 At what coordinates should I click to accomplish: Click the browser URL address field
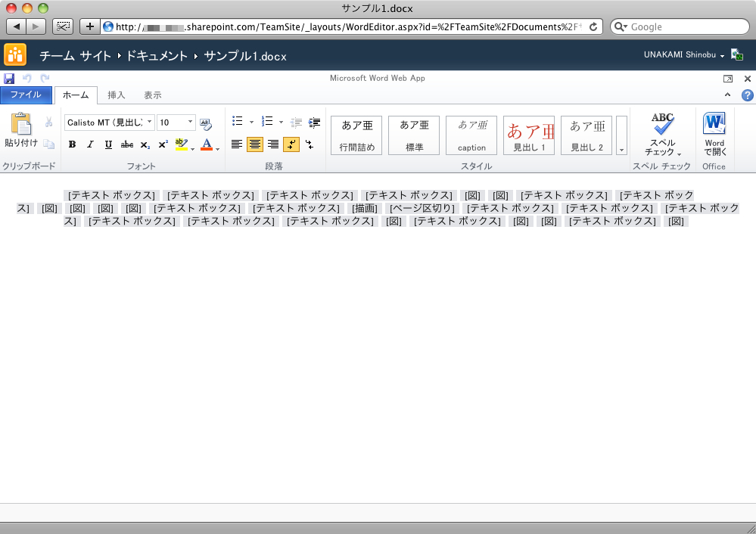[350, 26]
